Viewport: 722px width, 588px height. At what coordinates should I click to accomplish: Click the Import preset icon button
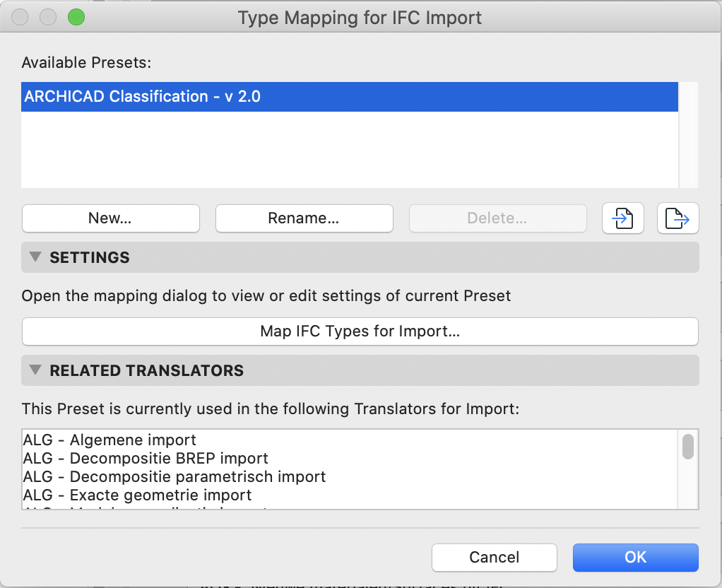(622, 218)
